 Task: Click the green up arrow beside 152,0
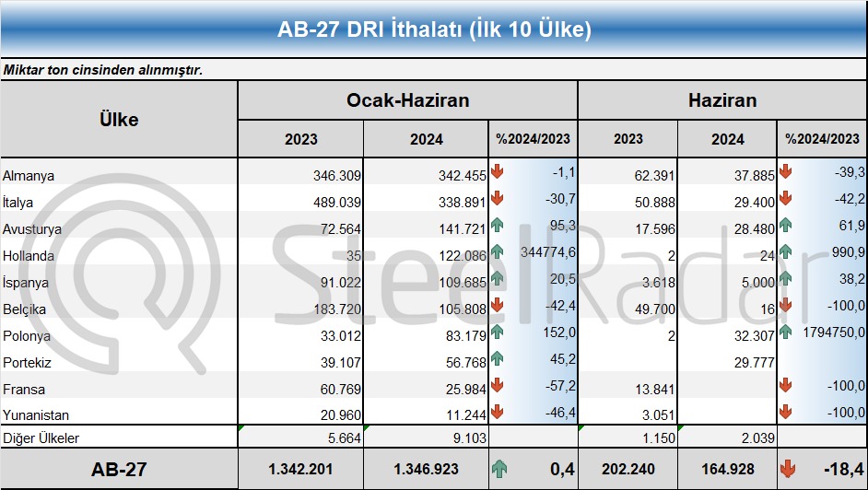click(x=497, y=332)
